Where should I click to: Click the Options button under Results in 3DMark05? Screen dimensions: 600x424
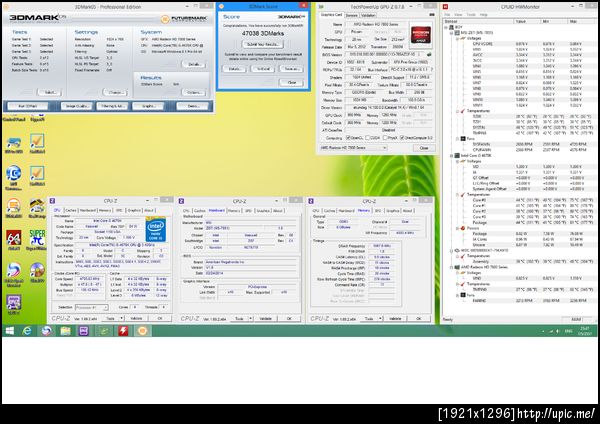pyautogui.click(x=194, y=92)
